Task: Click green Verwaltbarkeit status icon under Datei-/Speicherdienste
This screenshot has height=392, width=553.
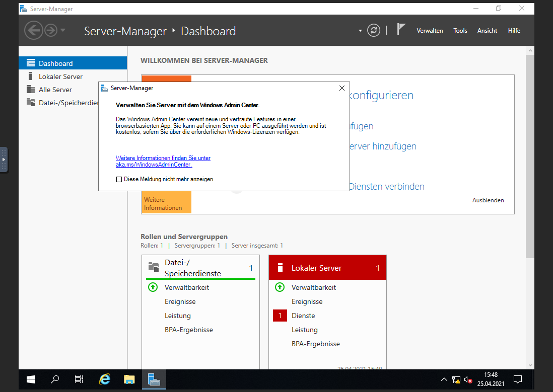Action: 153,287
